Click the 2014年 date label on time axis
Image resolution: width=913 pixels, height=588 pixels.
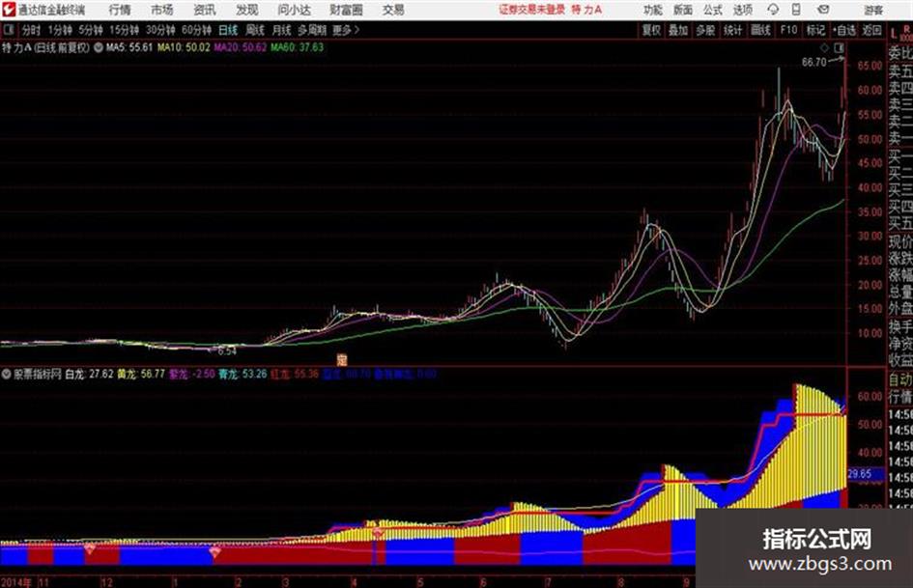(16, 582)
